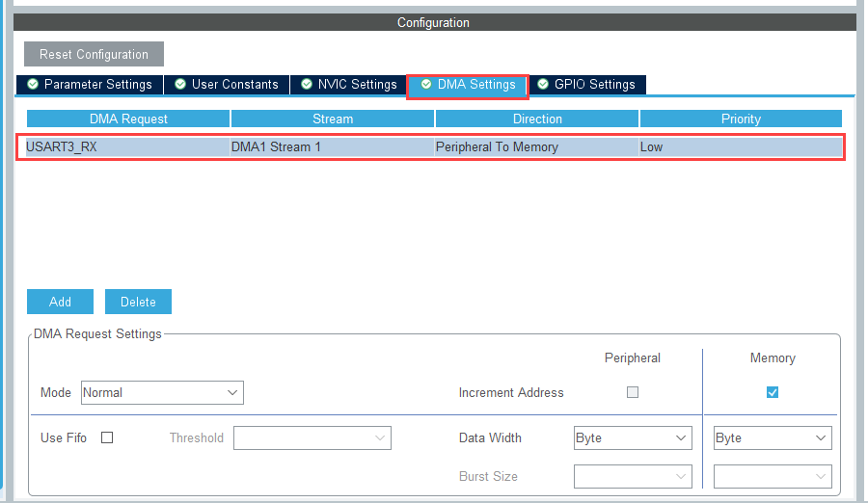This screenshot has width=868, height=503.
Task: Expand the Mode dropdown set to Normal
Action: 162,392
